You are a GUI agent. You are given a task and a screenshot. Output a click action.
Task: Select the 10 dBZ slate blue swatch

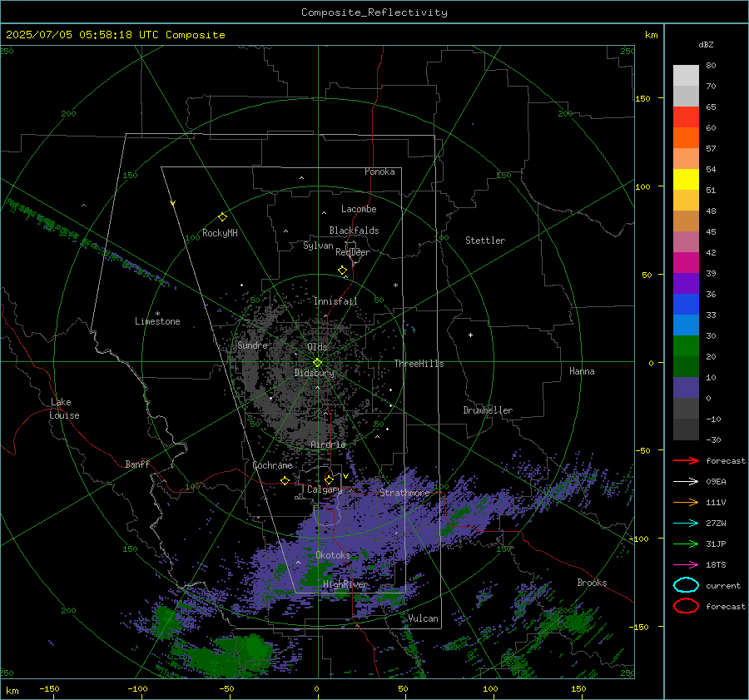tap(686, 388)
